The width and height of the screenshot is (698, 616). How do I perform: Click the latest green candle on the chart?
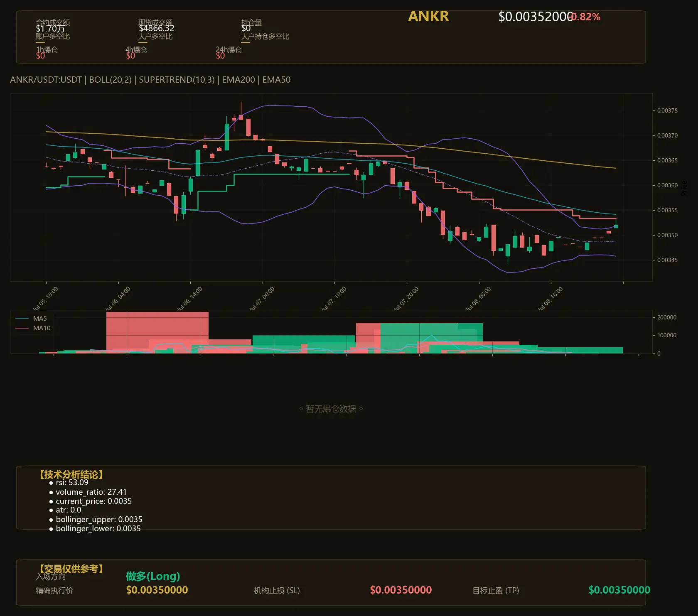[616, 226]
